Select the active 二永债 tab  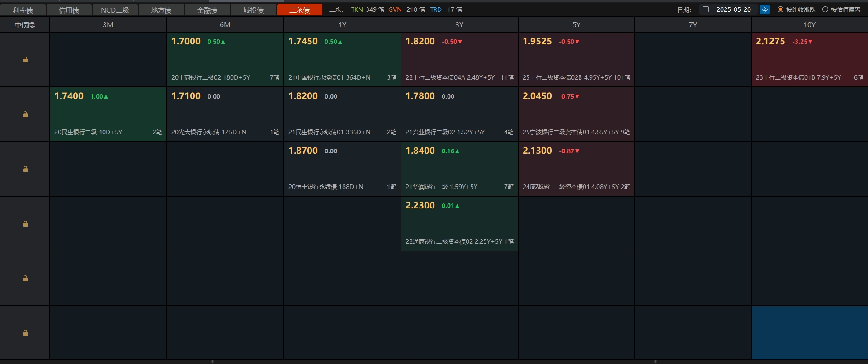click(299, 9)
